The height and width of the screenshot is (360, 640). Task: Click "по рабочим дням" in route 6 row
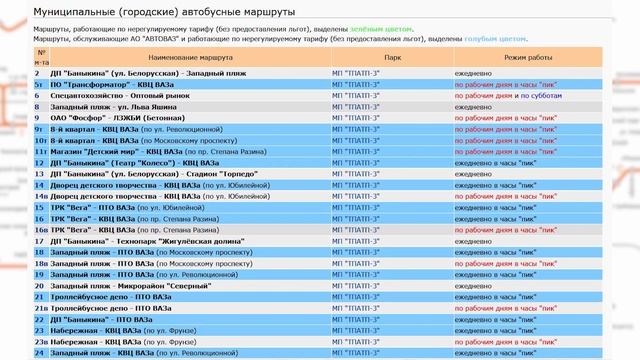(x=483, y=96)
